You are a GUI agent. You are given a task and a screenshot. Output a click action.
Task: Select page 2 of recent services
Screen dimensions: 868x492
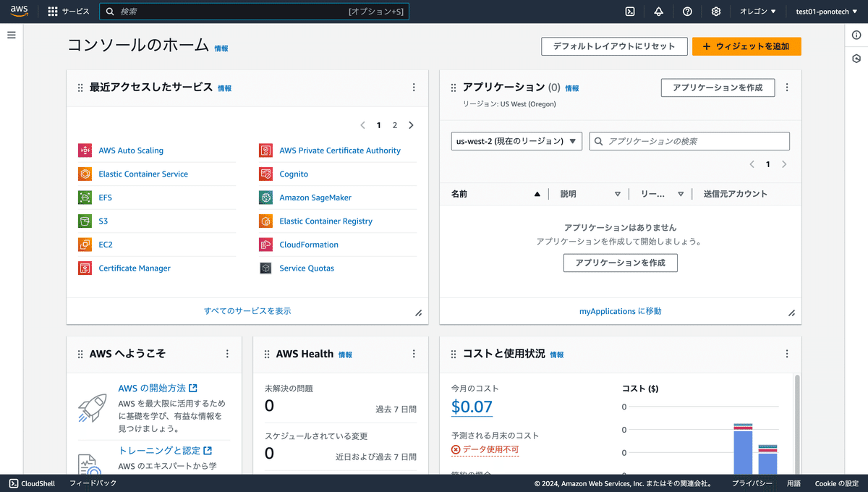pos(395,125)
